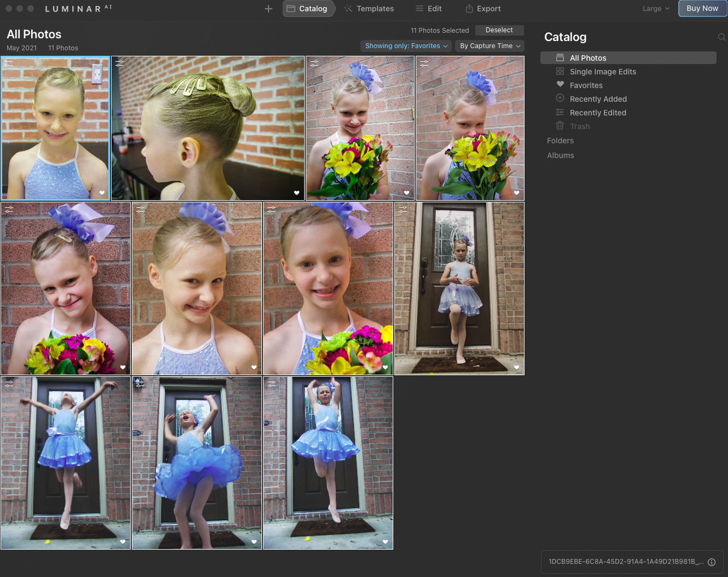Image resolution: width=728 pixels, height=577 pixels.
Task: Switch to the Edit tab
Action: [x=429, y=8]
